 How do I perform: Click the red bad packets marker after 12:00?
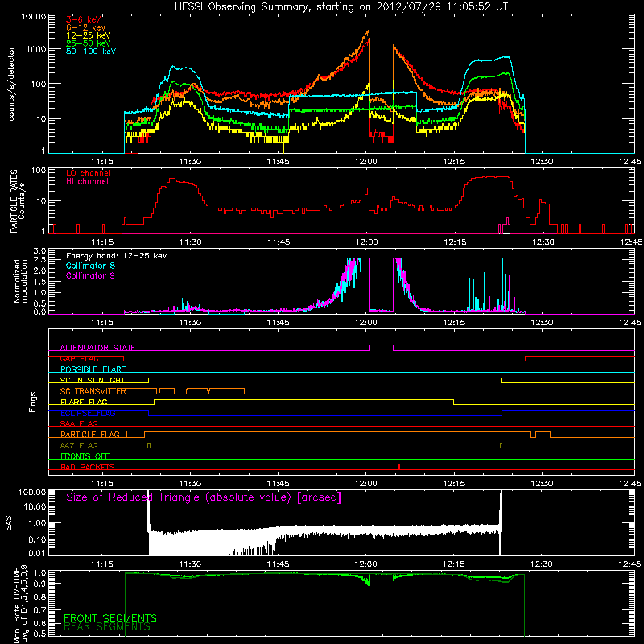(399, 467)
